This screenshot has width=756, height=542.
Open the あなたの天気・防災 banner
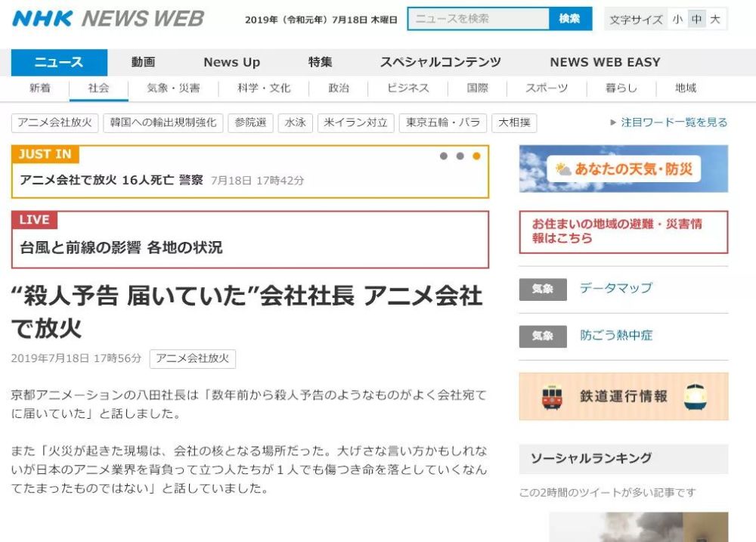pos(624,169)
